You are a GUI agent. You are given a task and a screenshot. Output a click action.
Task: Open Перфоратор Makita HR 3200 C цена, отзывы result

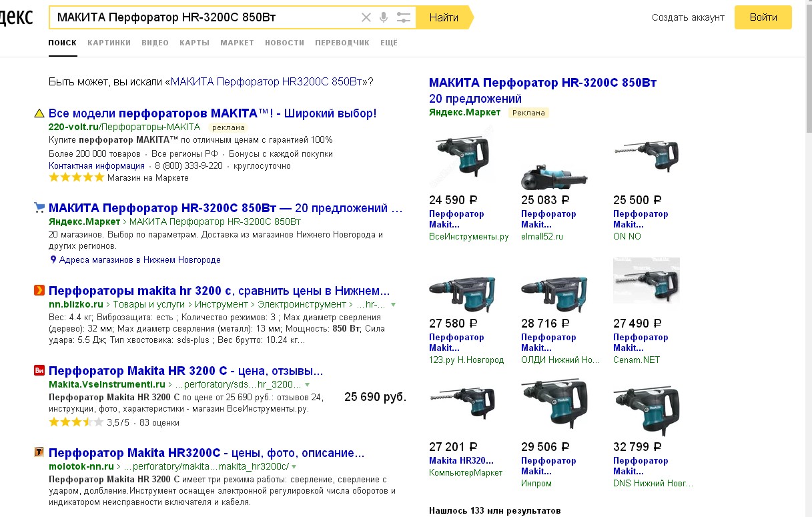[x=185, y=370]
